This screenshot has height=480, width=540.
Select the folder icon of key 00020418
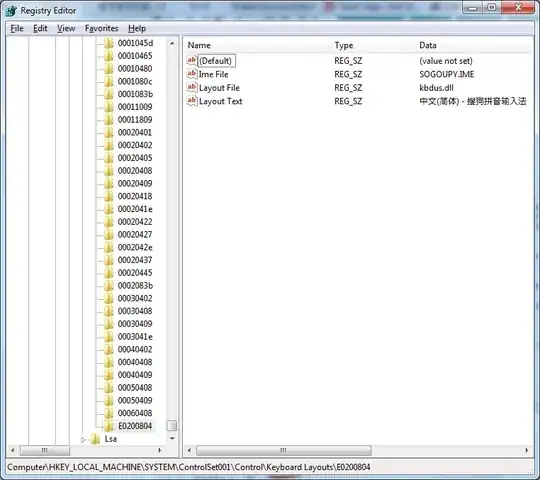tap(108, 196)
